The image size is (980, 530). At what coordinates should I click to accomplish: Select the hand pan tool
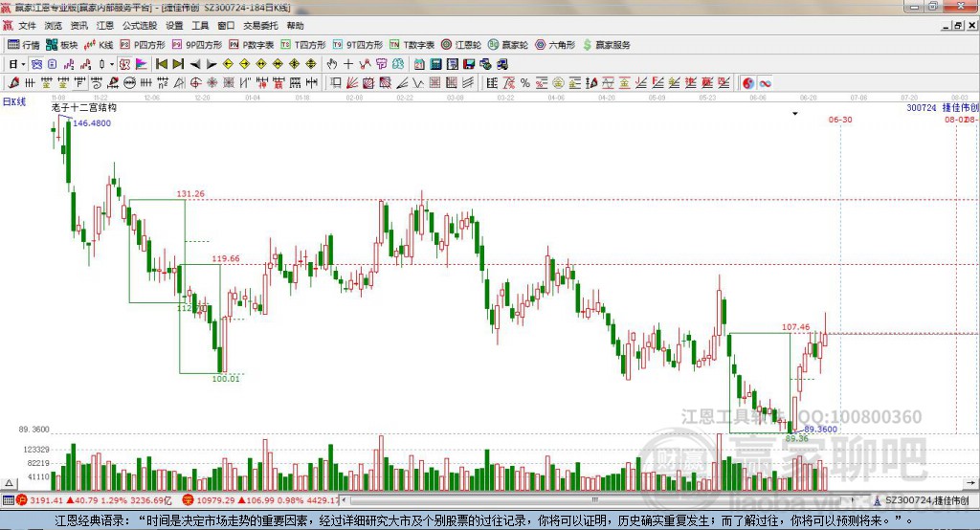[332, 64]
